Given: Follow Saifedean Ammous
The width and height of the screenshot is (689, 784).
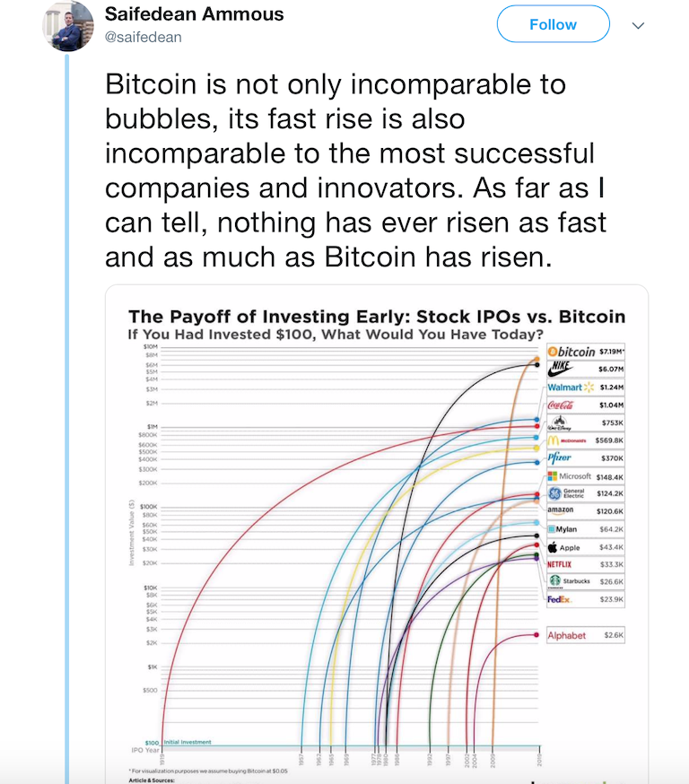Looking at the screenshot, I should [x=553, y=24].
